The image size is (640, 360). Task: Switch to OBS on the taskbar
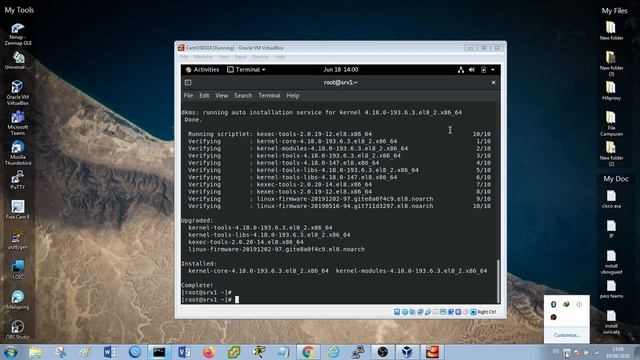(382, 352)
